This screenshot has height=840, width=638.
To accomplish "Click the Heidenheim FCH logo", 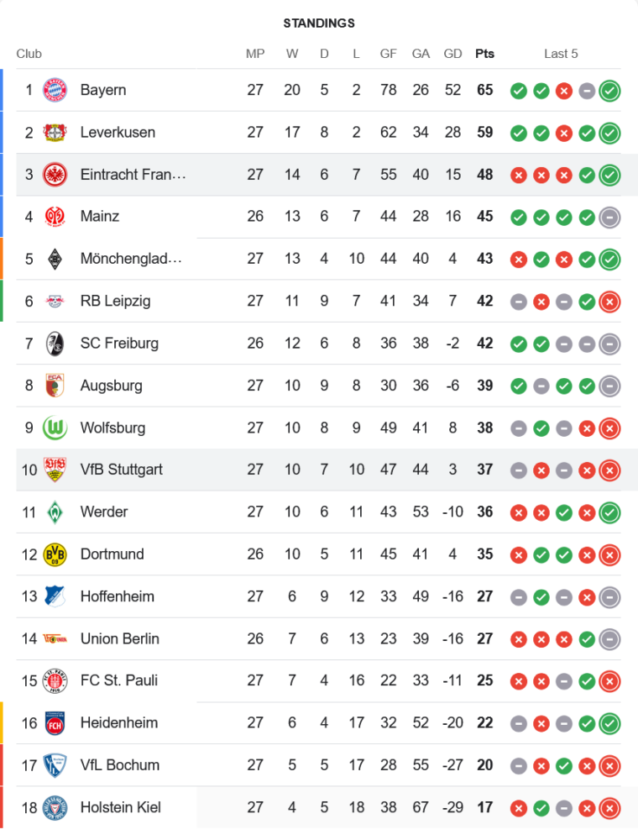I will pos(55,723).
